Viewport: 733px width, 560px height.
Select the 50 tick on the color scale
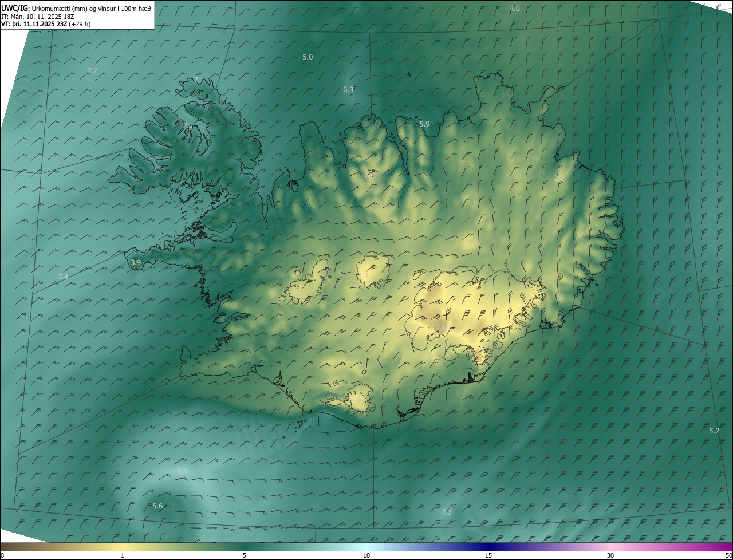[x=728, y=555]
